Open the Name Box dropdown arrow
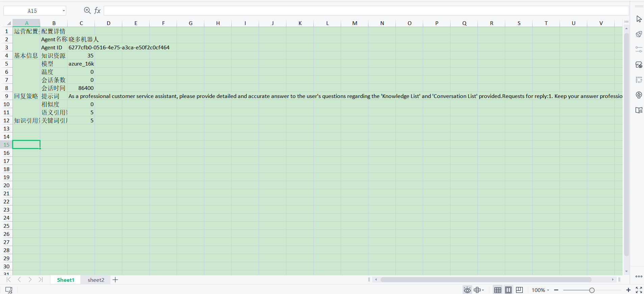Viewport: 644px width, 294px height. (63, 11)
